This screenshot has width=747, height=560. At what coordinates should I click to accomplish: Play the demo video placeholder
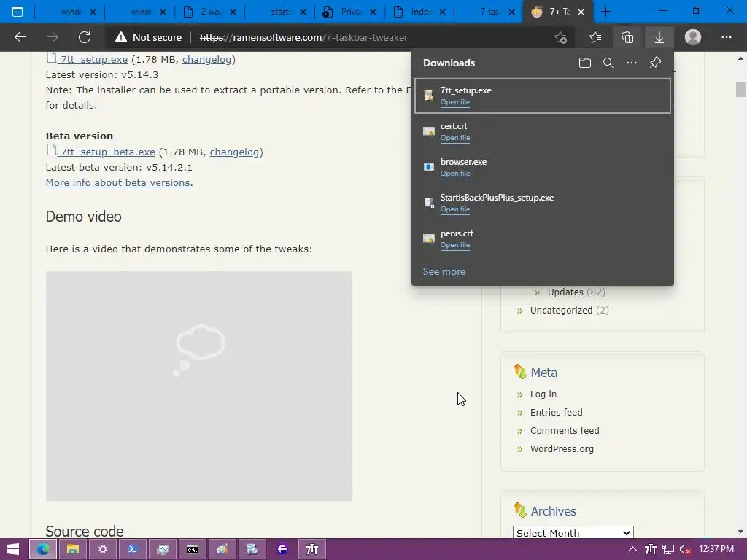pyautogui.click(x=199, y=386)
